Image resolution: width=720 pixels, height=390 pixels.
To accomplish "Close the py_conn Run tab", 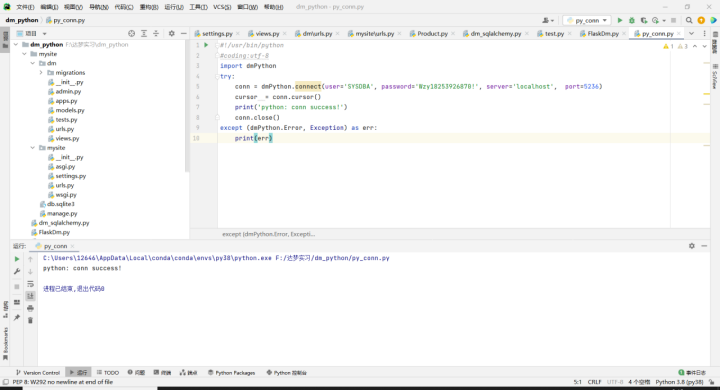I will pyautogui.click(x=73, y=246).
